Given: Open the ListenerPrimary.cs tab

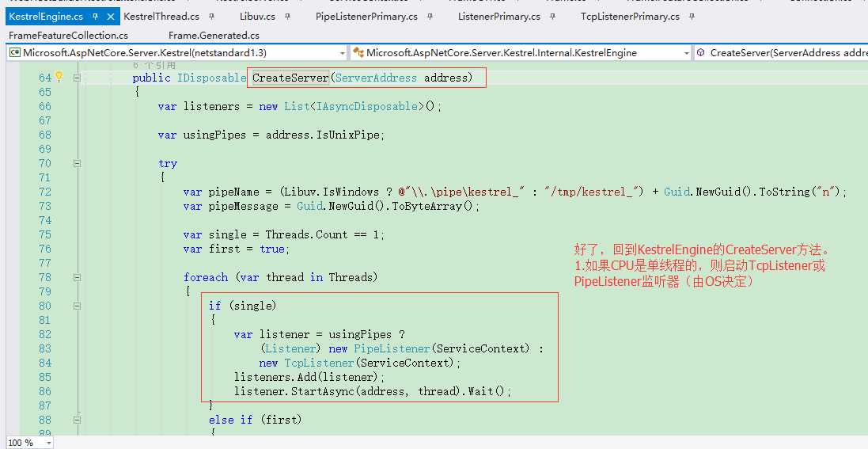Looking at the screenshot, I should tap(498, 17).
